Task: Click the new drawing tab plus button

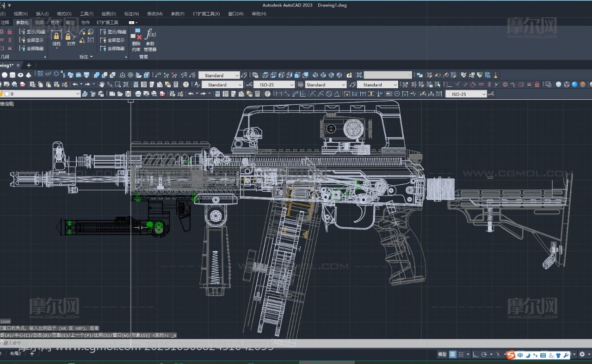Action: click(x=29, y=65)
